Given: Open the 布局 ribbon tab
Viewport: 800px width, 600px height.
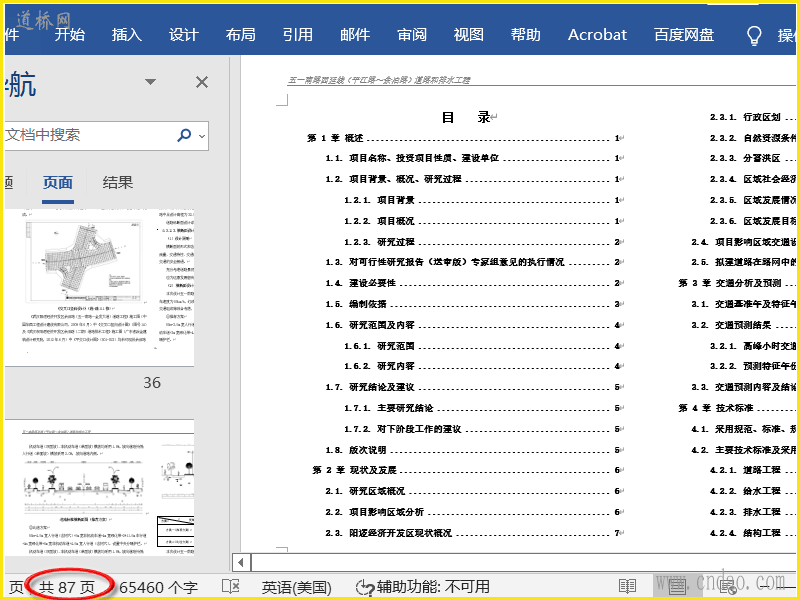Looking at the screenshot, I should 241,35.
